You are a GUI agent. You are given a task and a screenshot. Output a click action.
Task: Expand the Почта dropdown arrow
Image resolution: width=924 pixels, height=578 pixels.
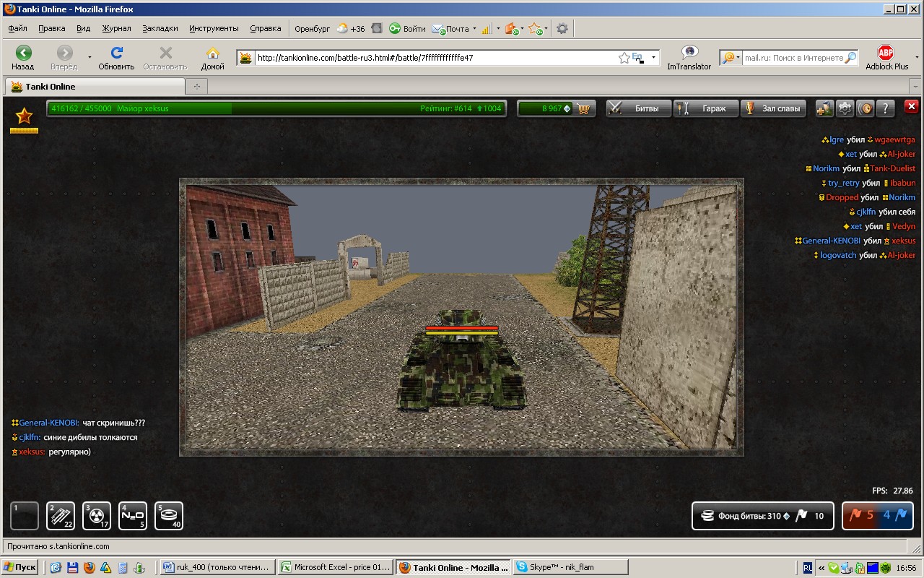pos(474,29)
